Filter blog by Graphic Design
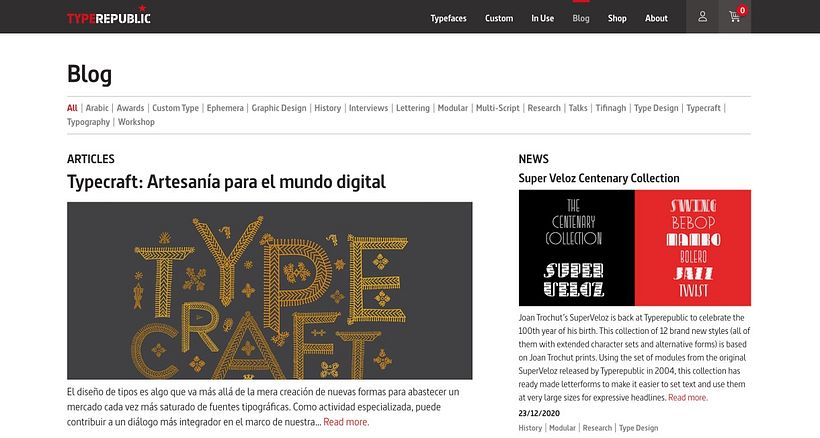820x438 pixels. pyautogui.click(x=279, y=108)
